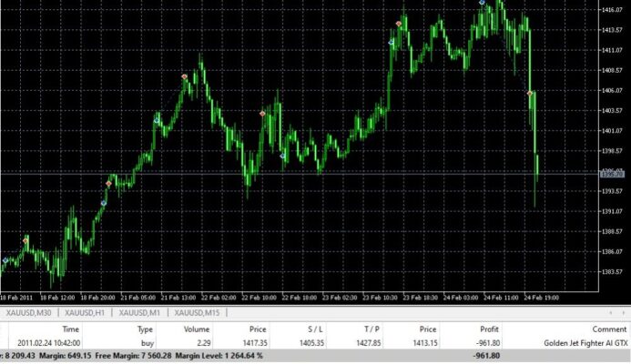Sort trades by the Time column header

pos(70,329)
